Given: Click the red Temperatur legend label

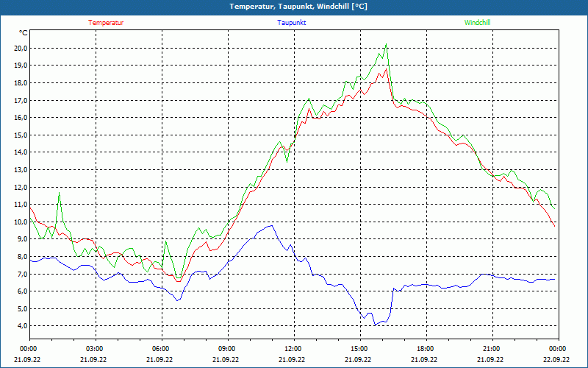Looking at the screenshot, I should pyautogui.click(x=106, y=23).
